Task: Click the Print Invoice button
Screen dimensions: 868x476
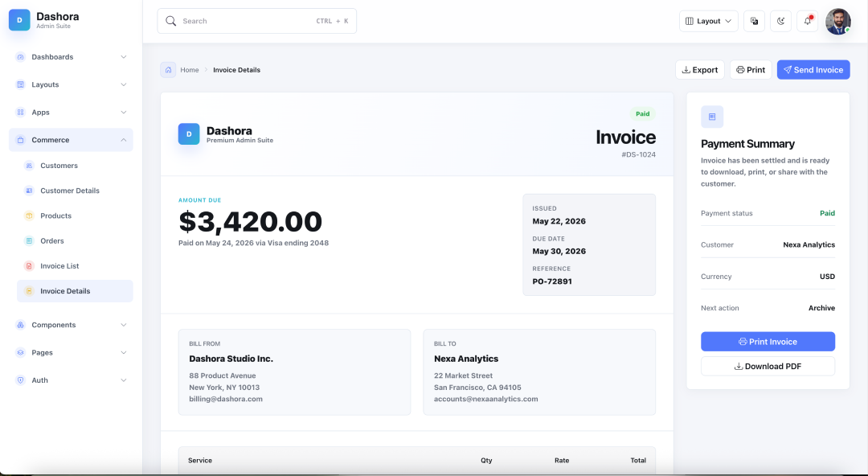Action: (x=768, y=342)
